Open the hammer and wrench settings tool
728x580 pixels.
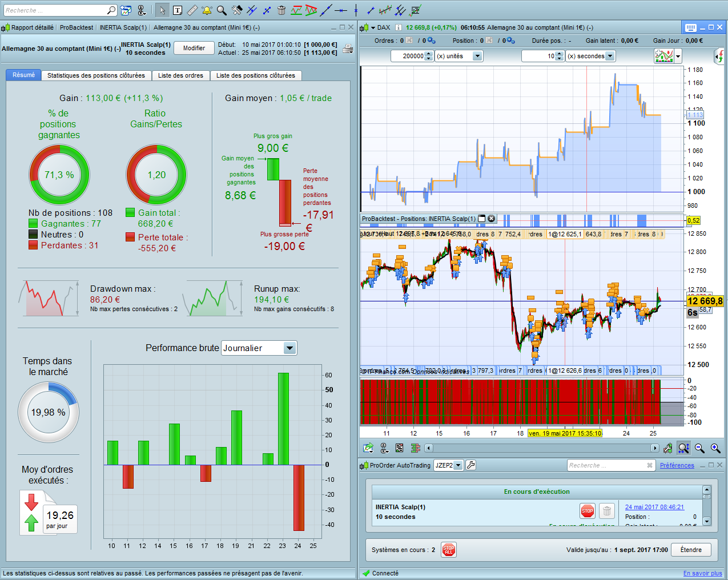tap(237, 10)
